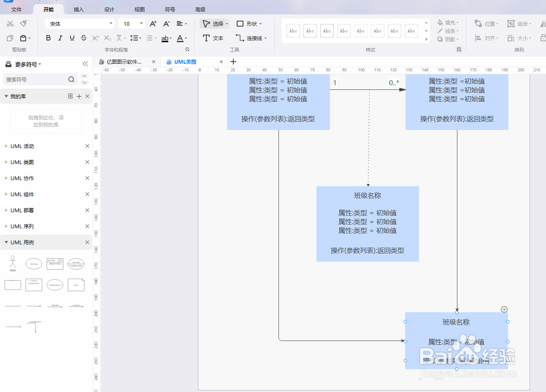Viewport: 546px width, 392px height.
Task: Open the text alignment dropdown
Action: [182, 24]
